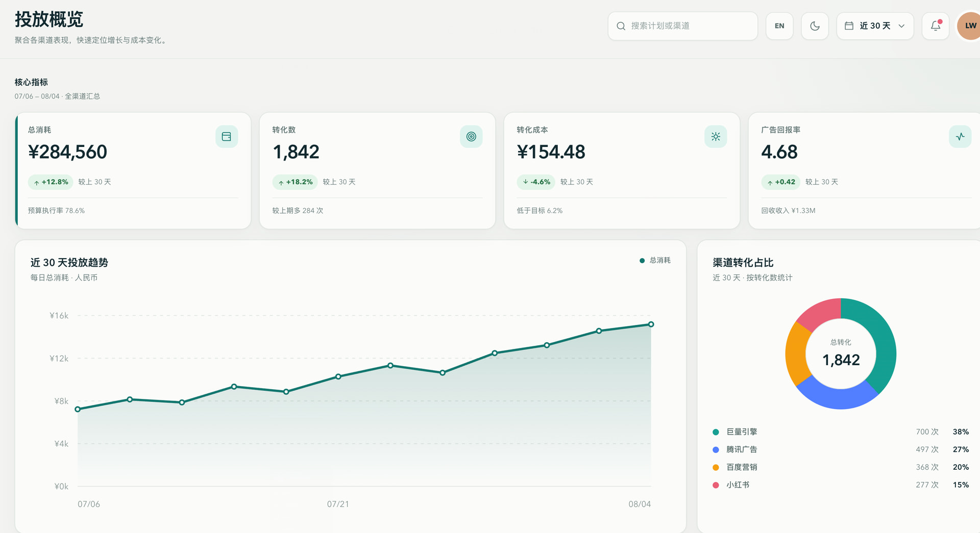Click 回收收入 ¥1.33M text
The image size is (980, 533).
click(788, 211)
